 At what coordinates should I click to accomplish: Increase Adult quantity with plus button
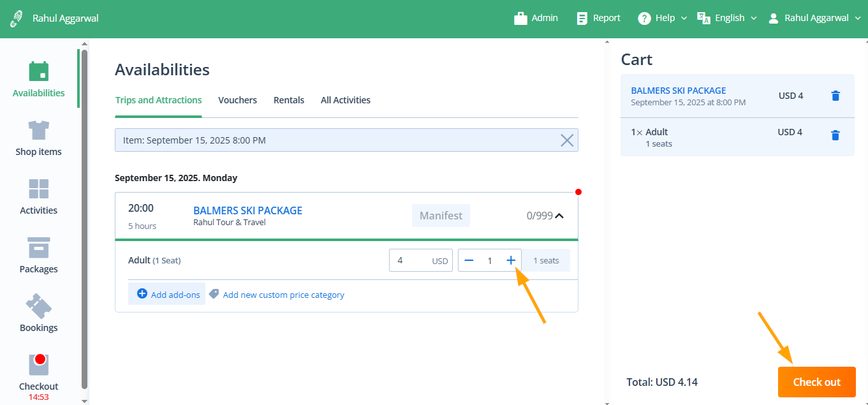[x=511, y=260]
